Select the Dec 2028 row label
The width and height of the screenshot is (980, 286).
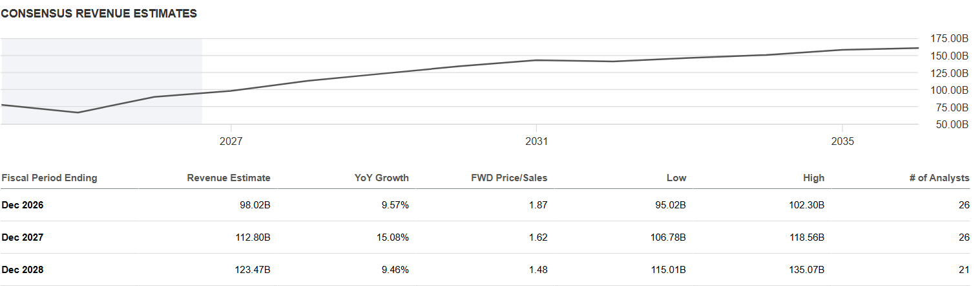[23, 270]
